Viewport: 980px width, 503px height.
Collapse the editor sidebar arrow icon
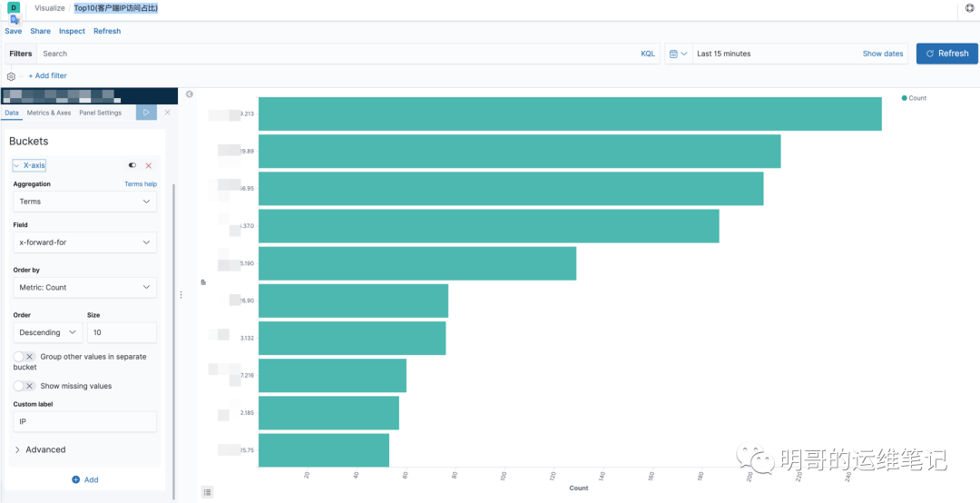point(190,94)
